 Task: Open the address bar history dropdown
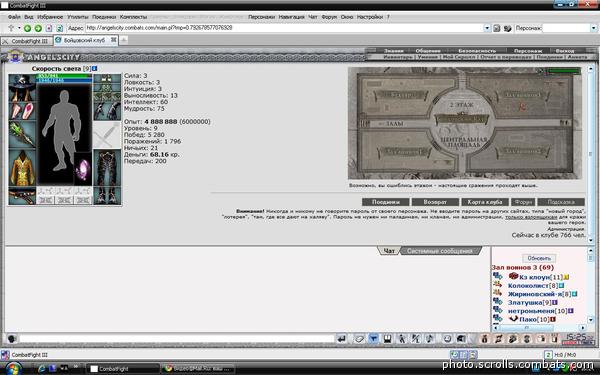pos(487,28)
